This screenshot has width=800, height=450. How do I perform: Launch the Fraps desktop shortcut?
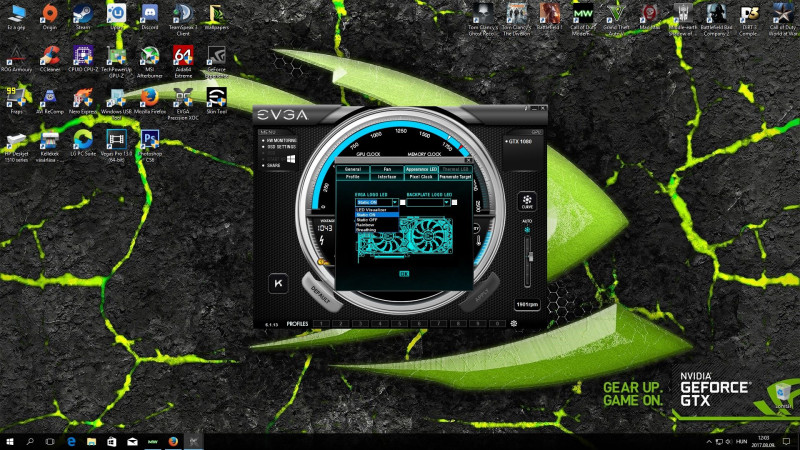(16, 101)
